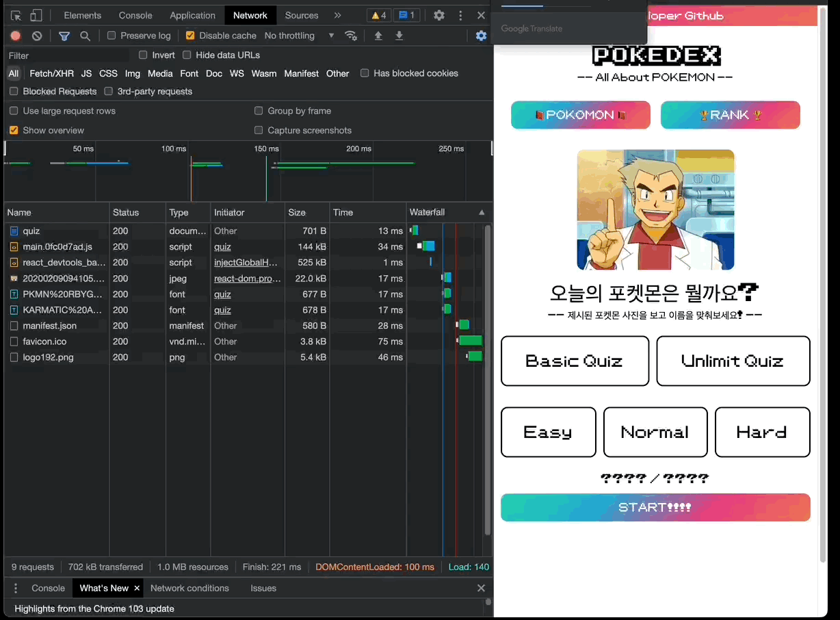
Task: Select the Basic Quiz button
Action: pos(575,361)
